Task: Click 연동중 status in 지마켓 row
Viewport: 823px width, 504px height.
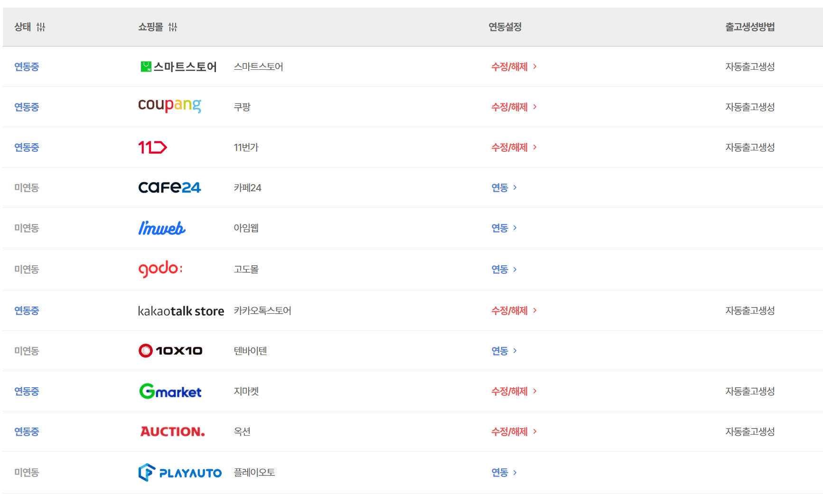Action: click(x=27, y=392)
